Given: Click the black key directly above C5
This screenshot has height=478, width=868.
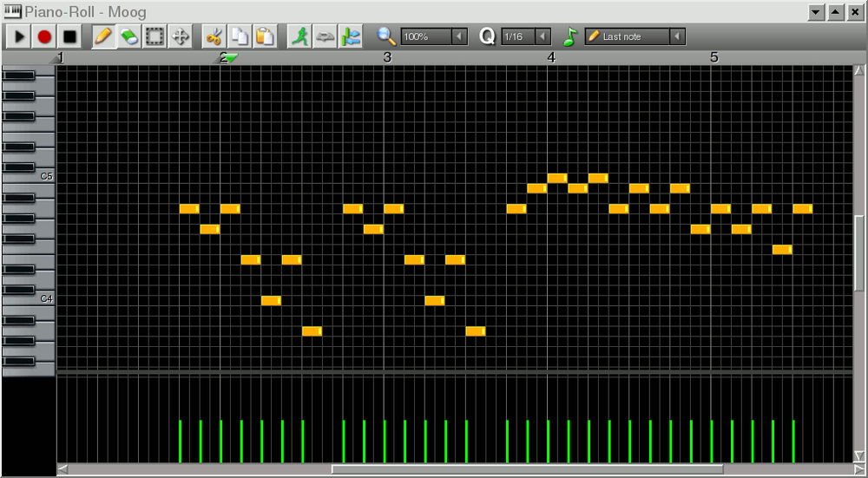Looking at the screenshot, I should [19, 167].
